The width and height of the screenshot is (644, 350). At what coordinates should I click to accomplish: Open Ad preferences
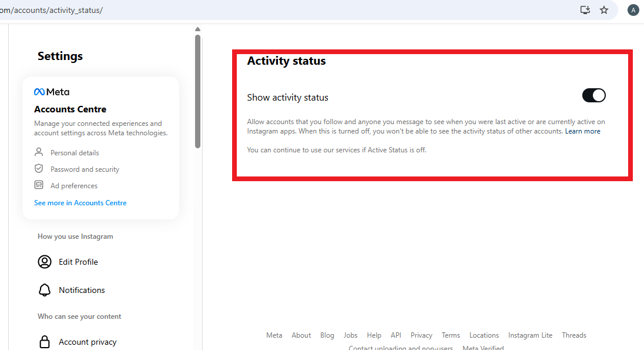pos(74,185)
